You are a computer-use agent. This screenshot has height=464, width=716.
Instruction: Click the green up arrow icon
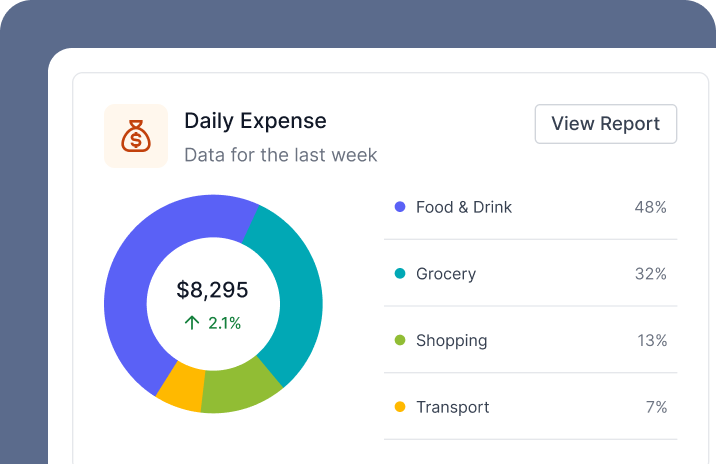[192, 323]
